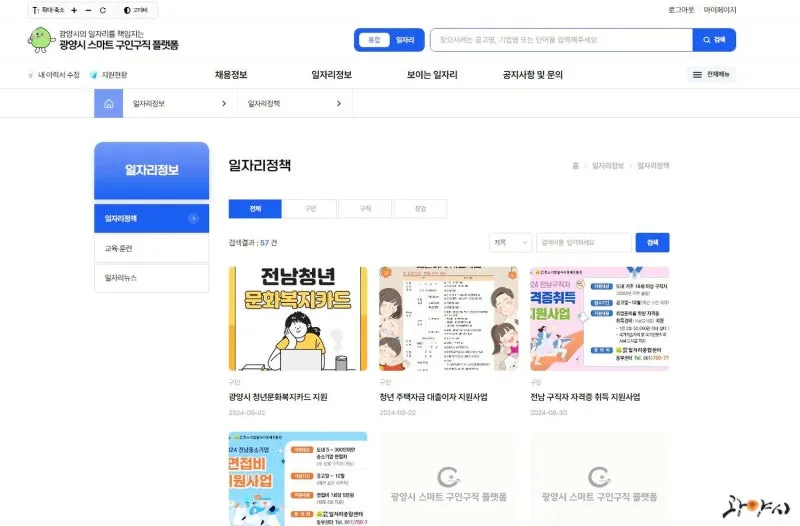Click the plus icon to enlarge text
Image resolution: width=800 pixels, height=526 pixels.
74,10
